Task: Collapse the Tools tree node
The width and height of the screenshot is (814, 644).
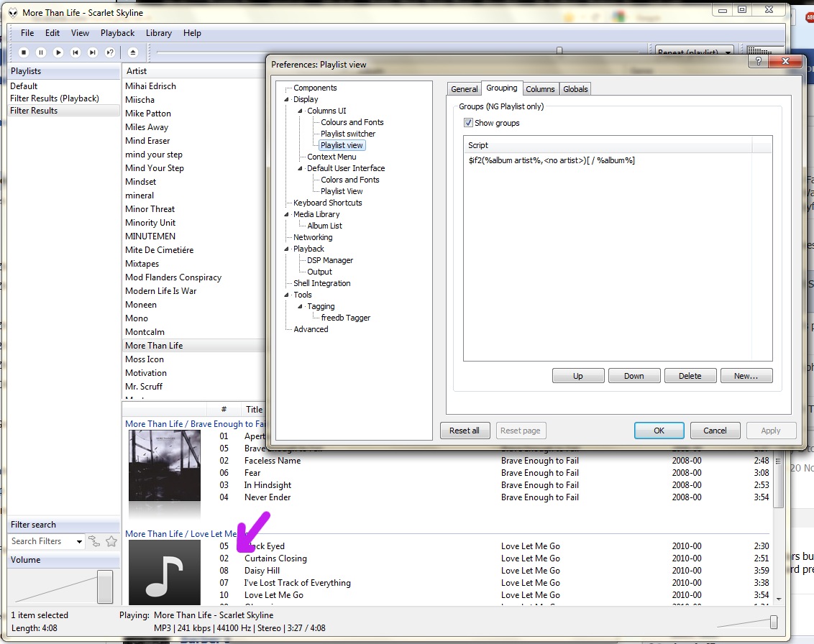Action: click(x=287, y=295)
